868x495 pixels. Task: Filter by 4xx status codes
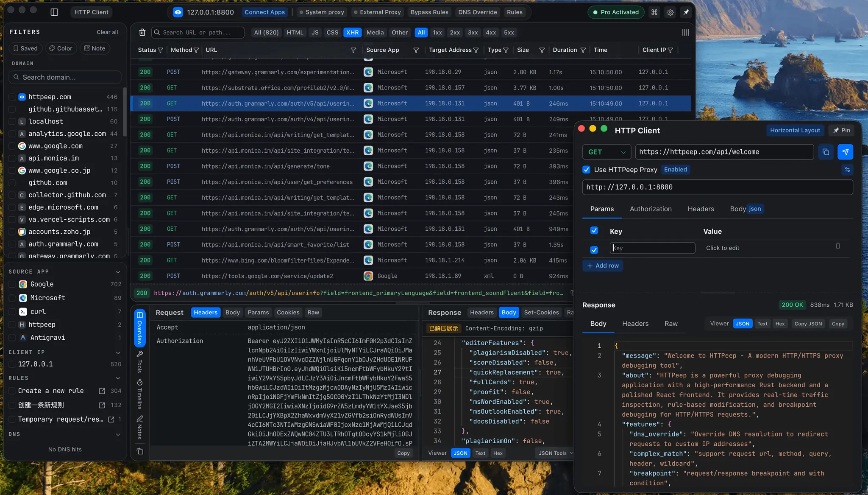point(491,33)
